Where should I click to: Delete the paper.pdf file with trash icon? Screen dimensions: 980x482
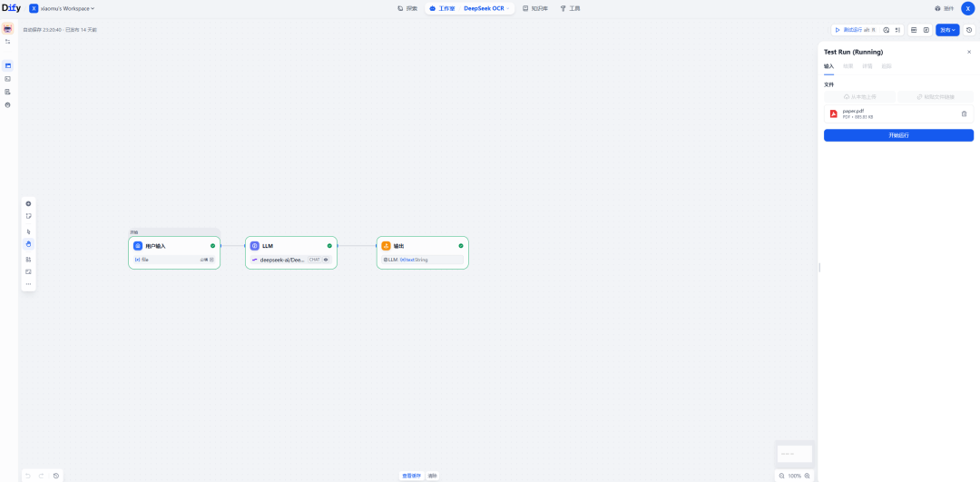coord(964,113)
